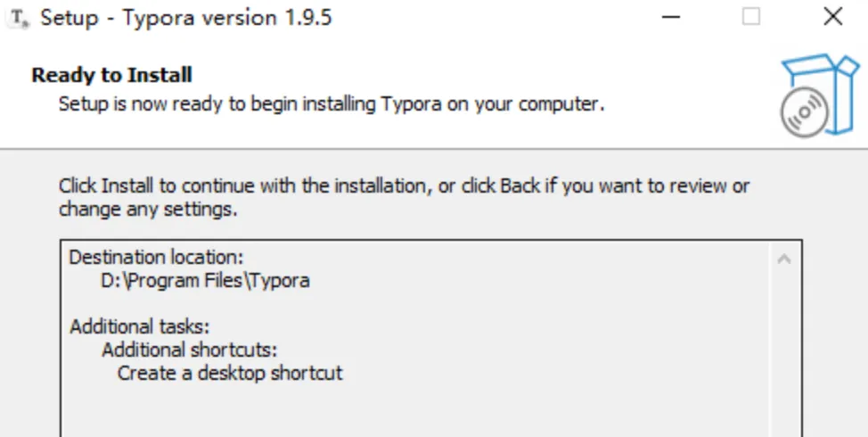Click the gray disc on the installer graphic
This screenshot has height=437, width=868.
point(802,115)
